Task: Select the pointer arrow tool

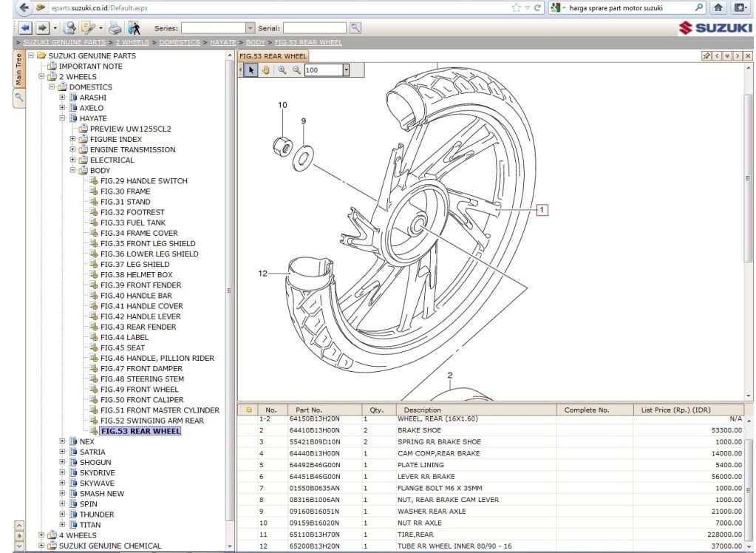Action: tap(251, 70)
